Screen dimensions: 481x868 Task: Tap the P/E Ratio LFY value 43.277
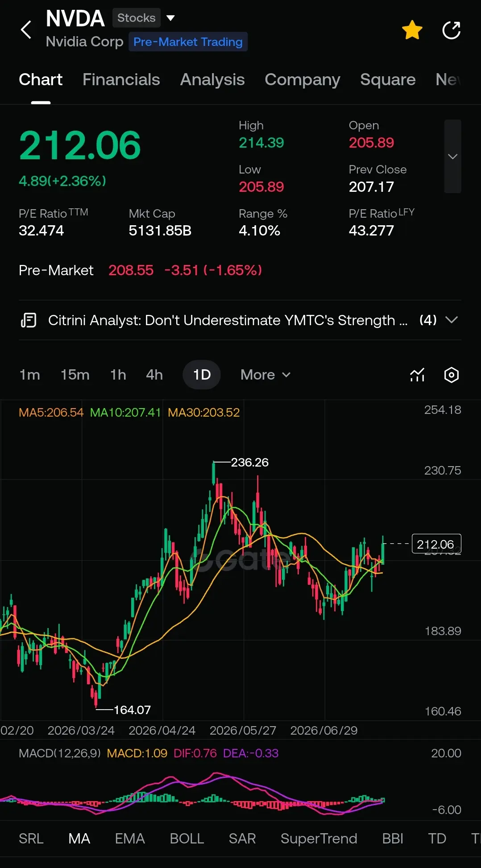point(371,231)
